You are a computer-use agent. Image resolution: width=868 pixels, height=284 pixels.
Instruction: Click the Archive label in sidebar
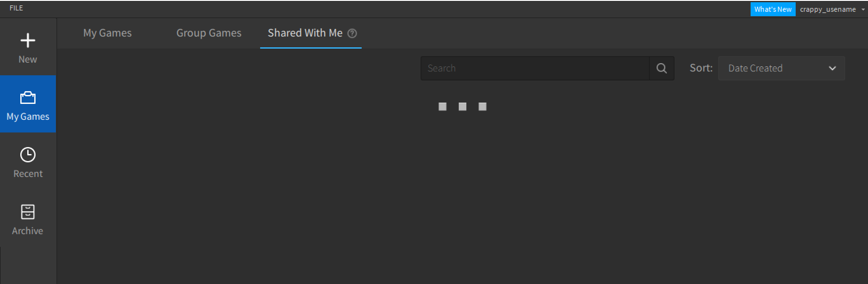pyautogui.click(x=28, y=231)
